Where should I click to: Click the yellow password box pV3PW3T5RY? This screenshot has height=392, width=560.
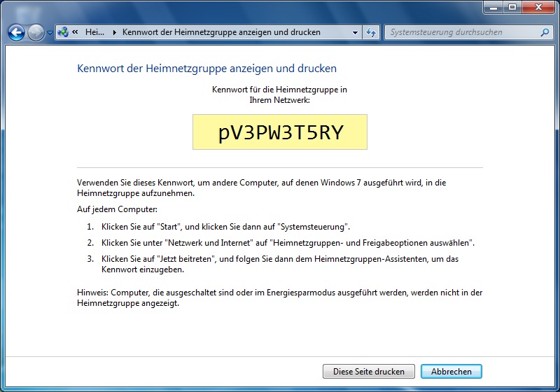(280, 132)
